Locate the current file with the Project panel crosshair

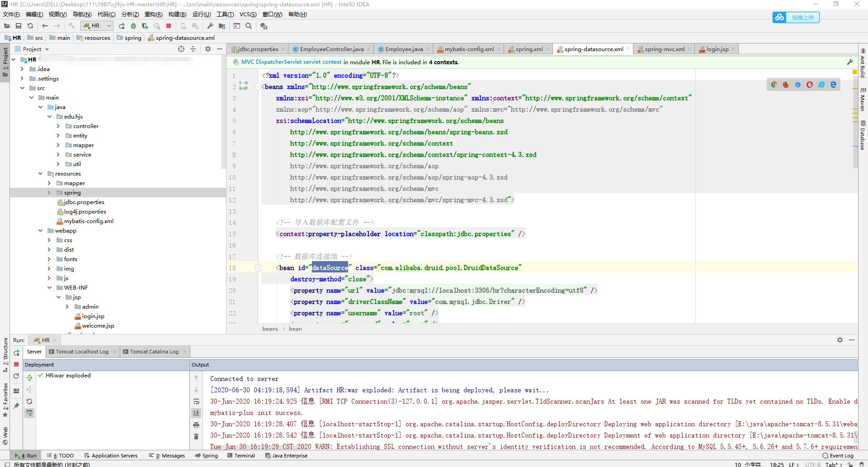click(x=181, y=49)
